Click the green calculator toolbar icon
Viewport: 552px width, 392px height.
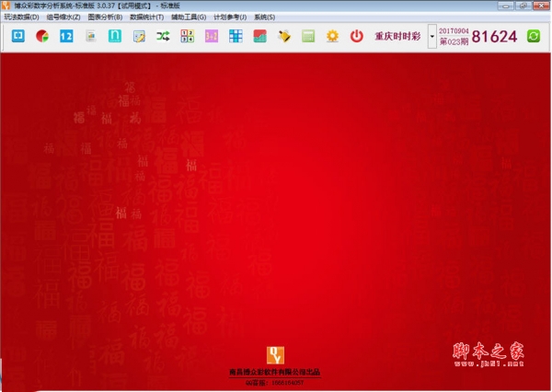click(x=308, y=36)
